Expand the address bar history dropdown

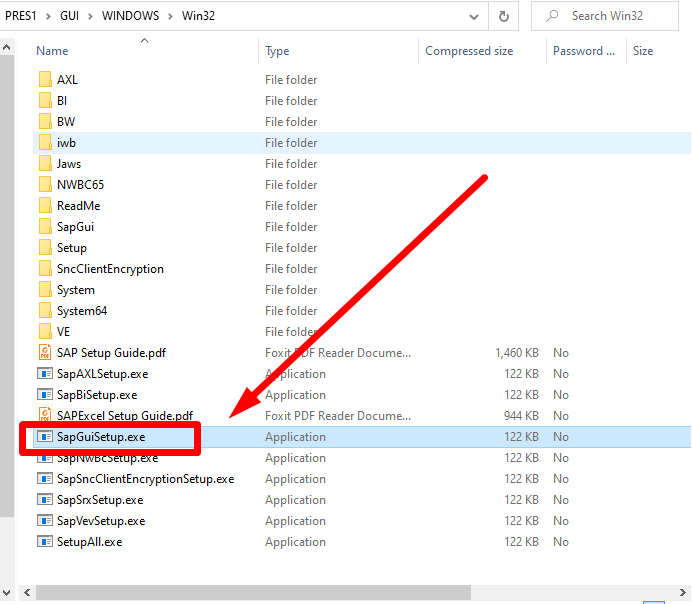click(474, 17)
